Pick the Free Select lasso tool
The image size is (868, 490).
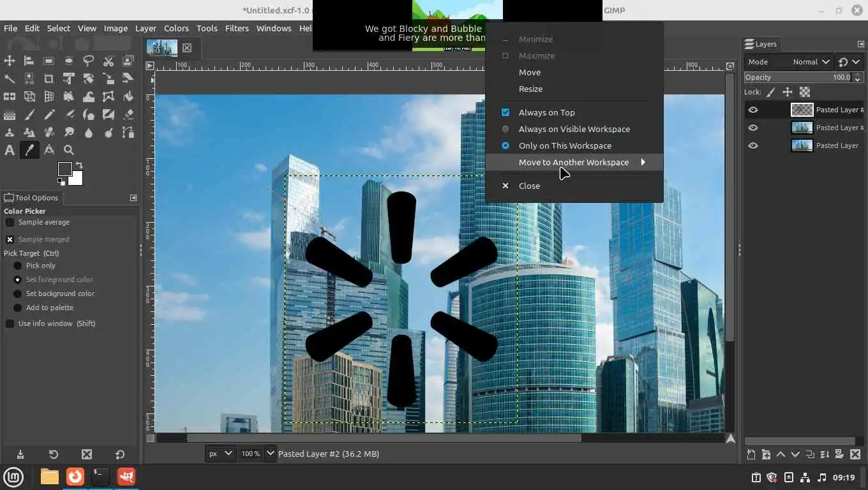pos(89,61)
